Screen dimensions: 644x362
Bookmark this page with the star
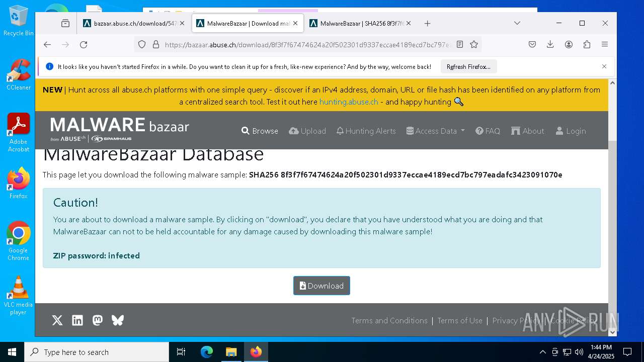tap(473, 44)
